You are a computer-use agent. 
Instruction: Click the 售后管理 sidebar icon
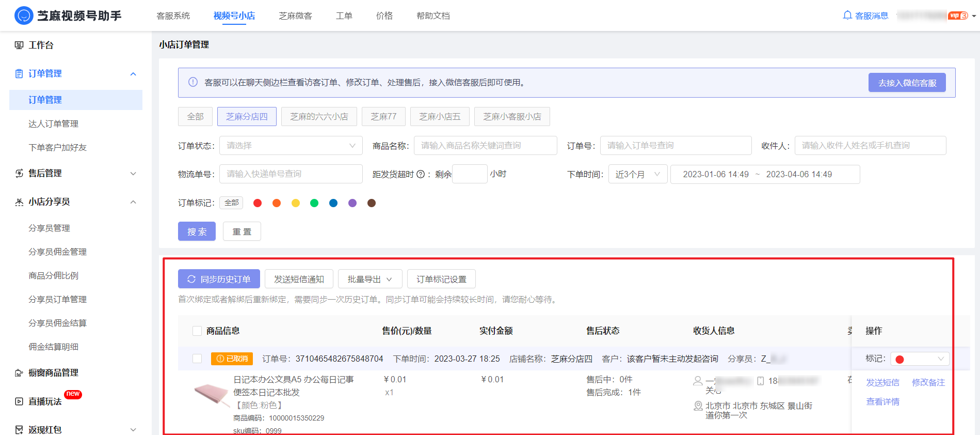coord(19,173)
